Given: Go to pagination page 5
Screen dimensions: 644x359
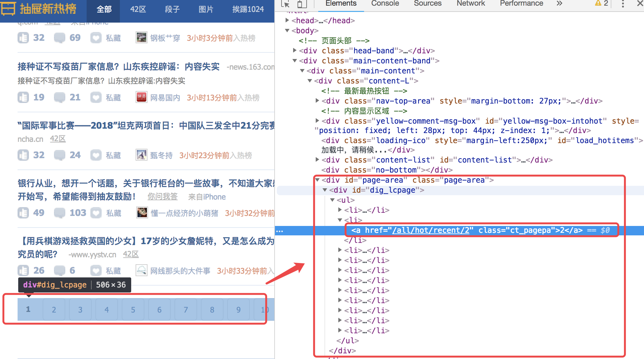Looking at the screenshot, I should tap(133, 310).
